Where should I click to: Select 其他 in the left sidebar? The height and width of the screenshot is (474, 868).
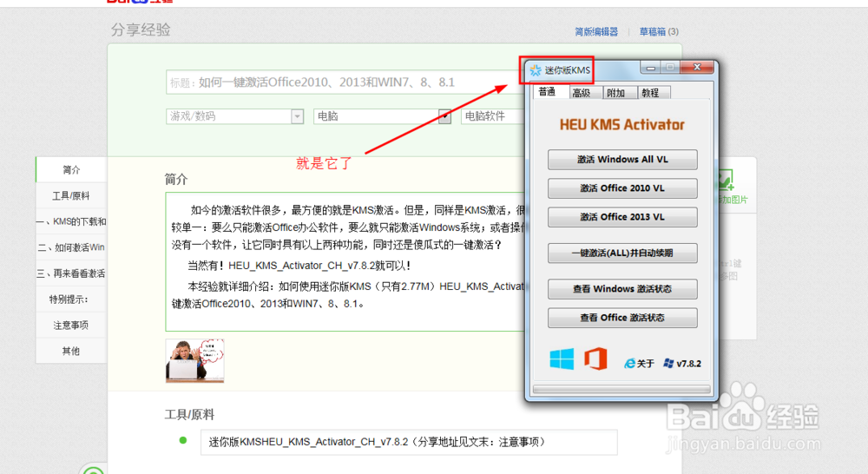tap(71, 351)
